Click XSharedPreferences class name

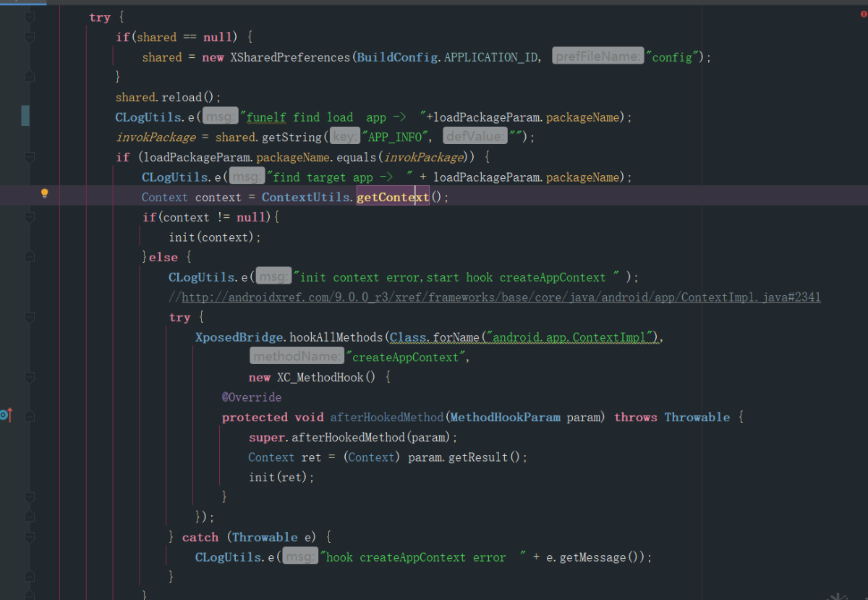(x=291, y=57)
